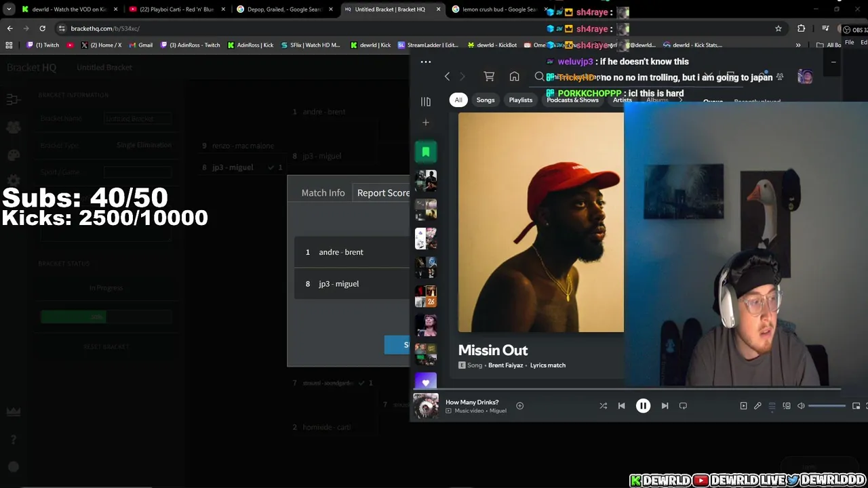Adjust the Spotify volume slider
The width and height of the screenshot is (868, 488).
click(x=827, y=406)
